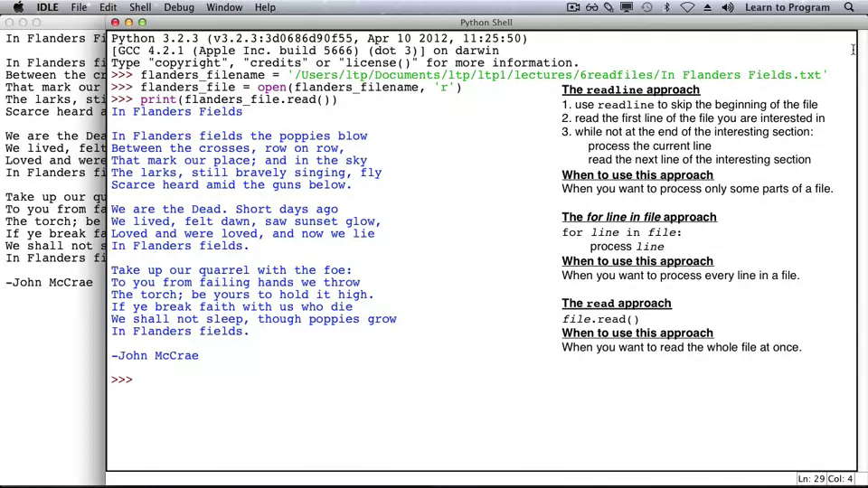Click 'The readline approach' heading
This screenshot has width=868, height=488.
630,89
